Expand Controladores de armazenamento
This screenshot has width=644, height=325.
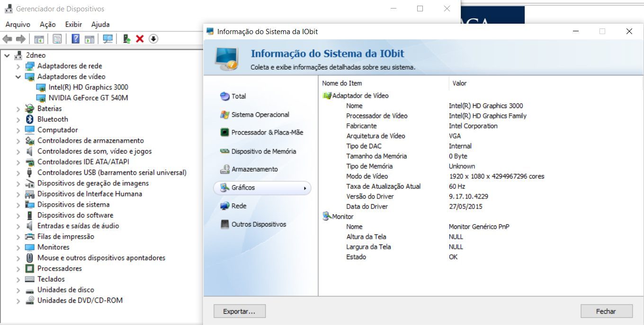coord(18,141)
